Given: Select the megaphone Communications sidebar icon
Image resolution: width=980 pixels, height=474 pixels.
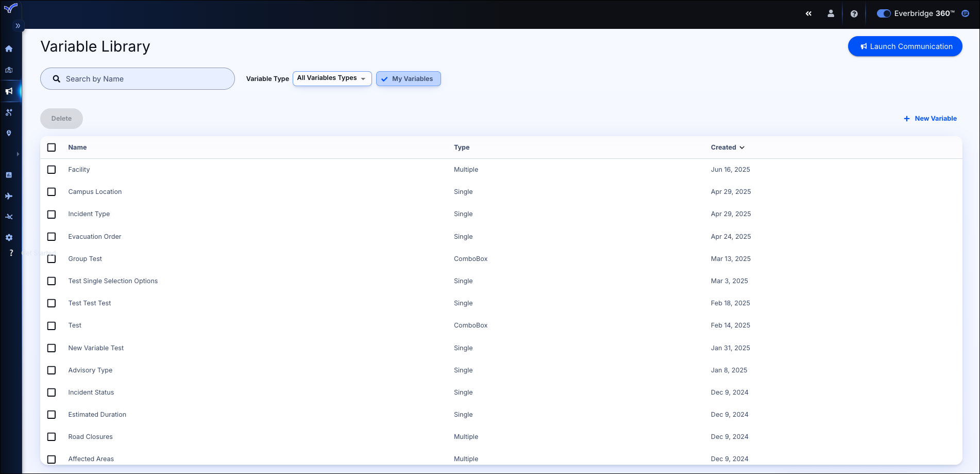Looking at the screenshot, I should (x=9, y=91).
